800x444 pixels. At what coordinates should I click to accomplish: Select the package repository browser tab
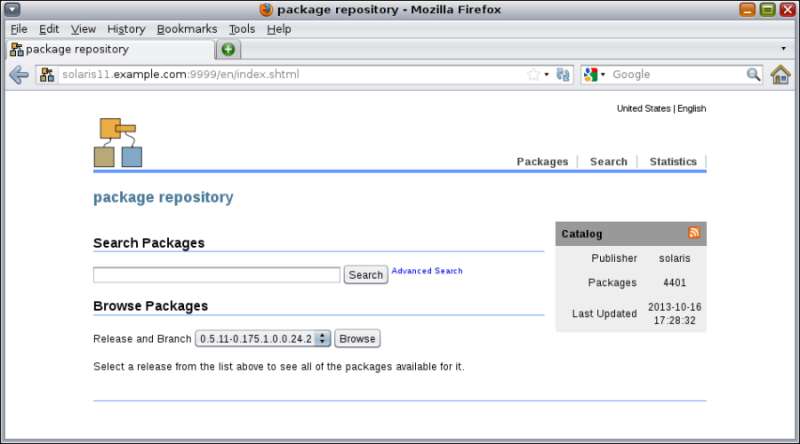110,50
